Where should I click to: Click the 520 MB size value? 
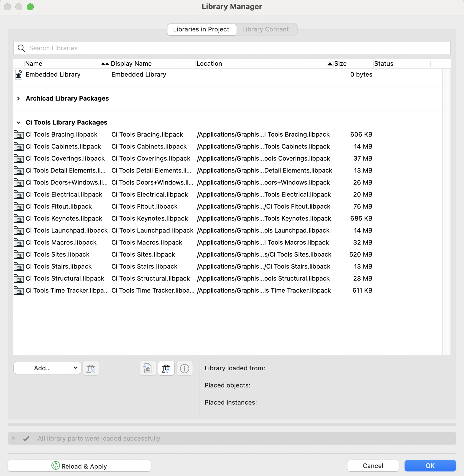[x=361, y=255]
